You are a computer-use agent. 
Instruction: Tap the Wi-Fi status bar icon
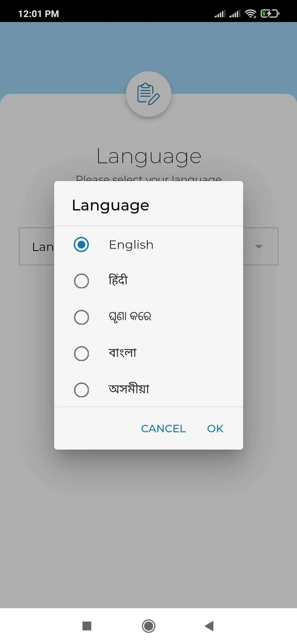pos(250,14)
